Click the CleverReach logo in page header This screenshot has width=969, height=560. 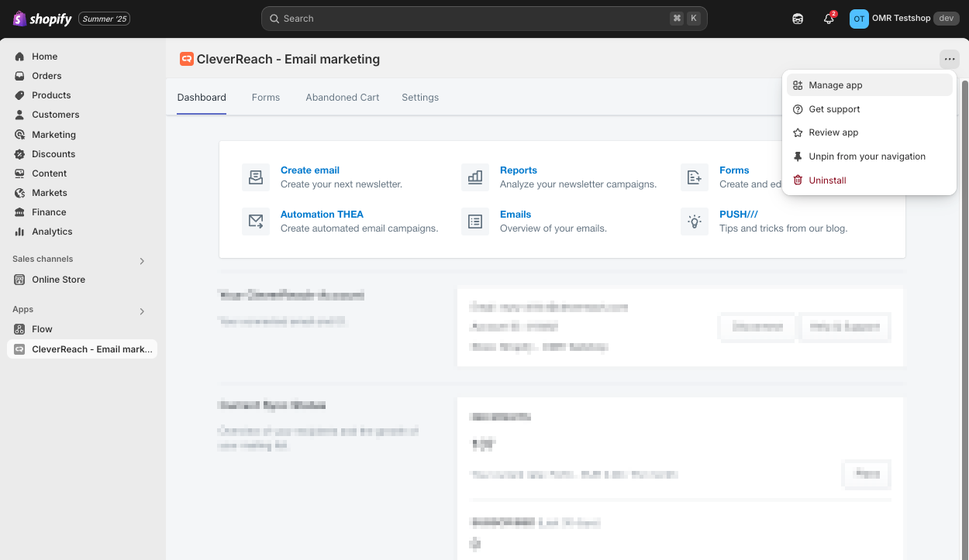[186, 59]
